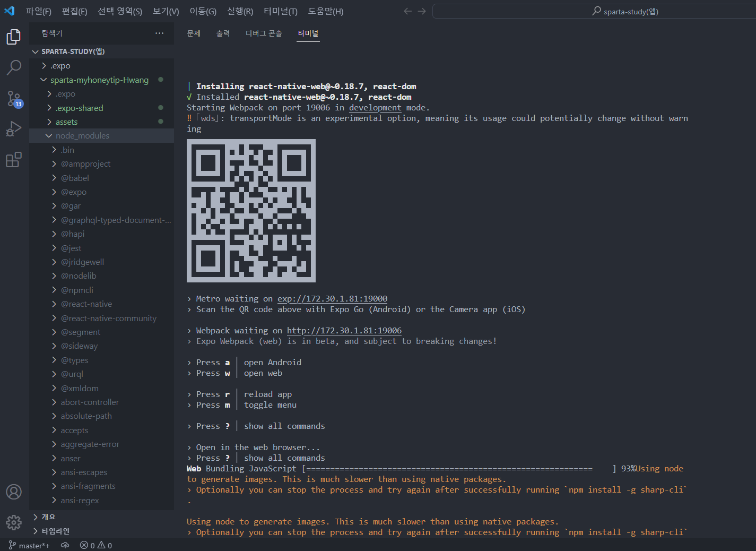
Task: Select the 터미널 panel tab
Action: 308,33
